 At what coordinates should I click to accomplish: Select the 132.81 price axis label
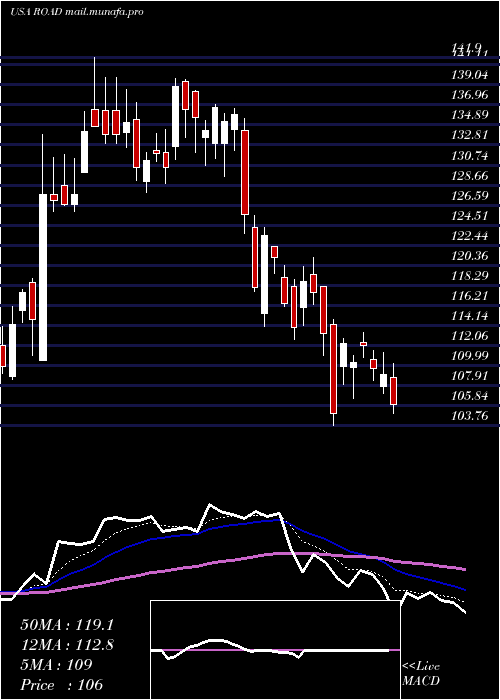tap(470, 135)
